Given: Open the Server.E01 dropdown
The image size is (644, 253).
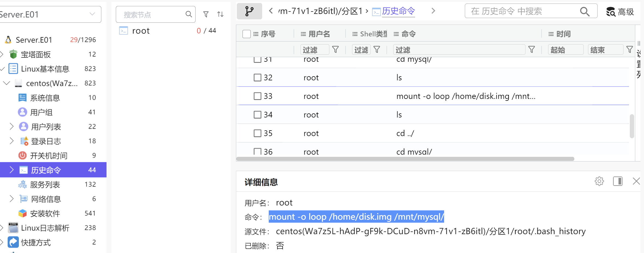Looking at the screenshot, I should tap(92, 14).
